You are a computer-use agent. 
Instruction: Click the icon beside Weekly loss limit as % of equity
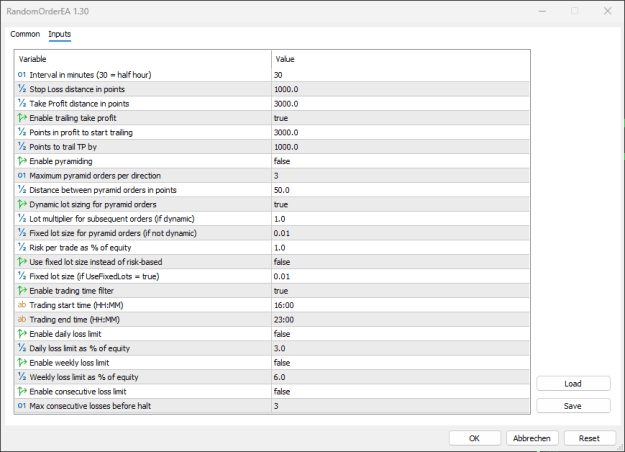pyautogui.click(x=22, y=377)
